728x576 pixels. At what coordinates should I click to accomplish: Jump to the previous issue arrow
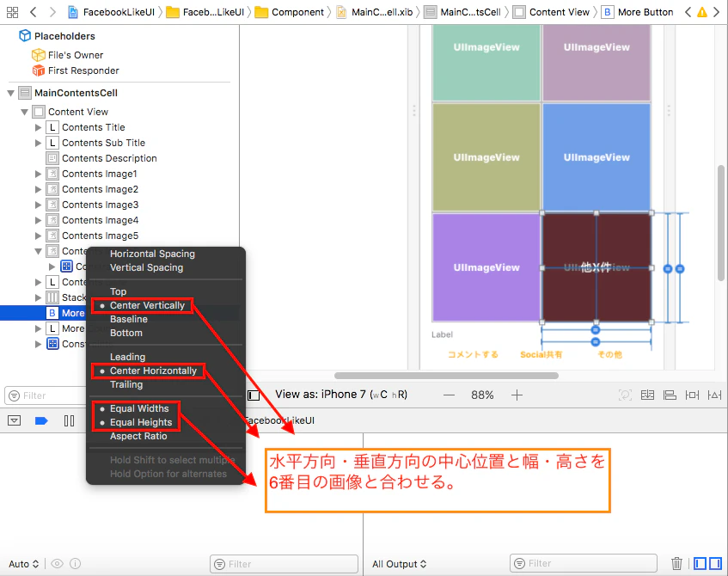[x=688, y=12]
